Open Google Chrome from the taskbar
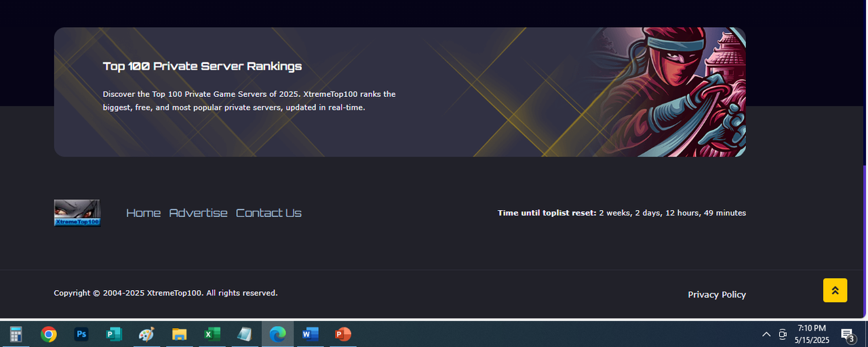Image resolution: width=868 pixels, height=347 pixels. [48, 334]
